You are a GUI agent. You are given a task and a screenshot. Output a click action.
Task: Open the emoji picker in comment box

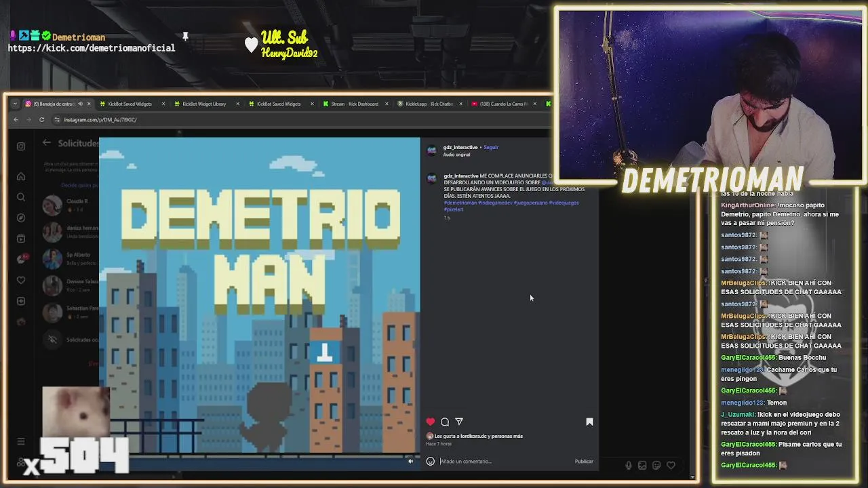click(x=430, y=462)
